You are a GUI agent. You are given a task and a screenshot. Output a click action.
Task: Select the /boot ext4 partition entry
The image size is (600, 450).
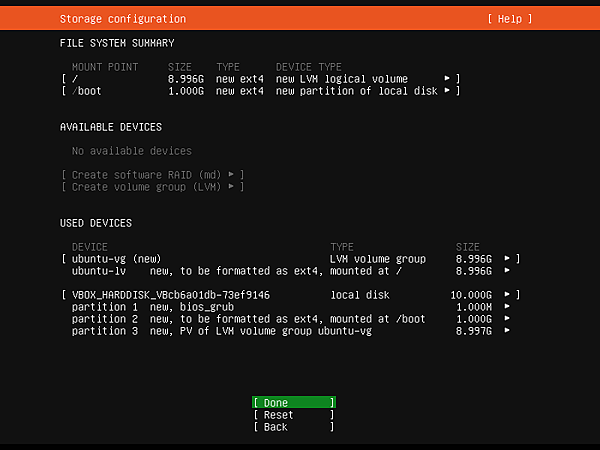[x=261, y=91]
